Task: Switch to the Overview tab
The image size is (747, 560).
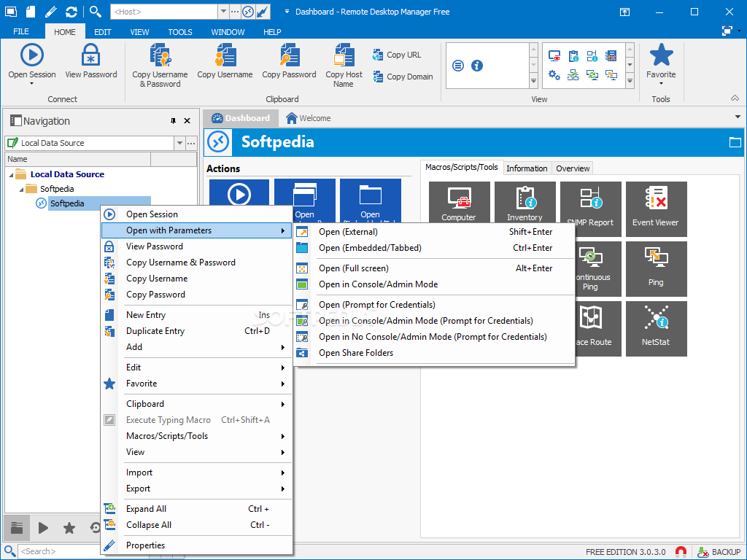Action: pyautogui.click(x=573, y=168)
